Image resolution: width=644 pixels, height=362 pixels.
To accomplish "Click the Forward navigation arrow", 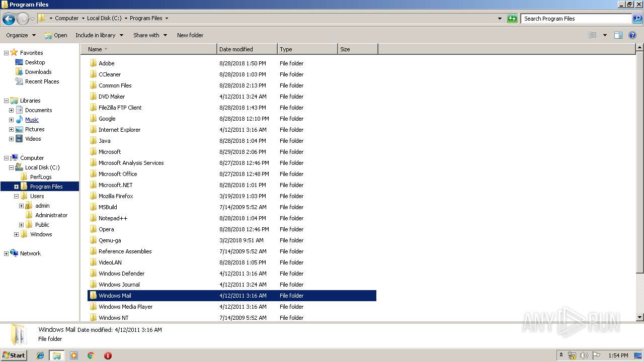I will pos(23,19).
